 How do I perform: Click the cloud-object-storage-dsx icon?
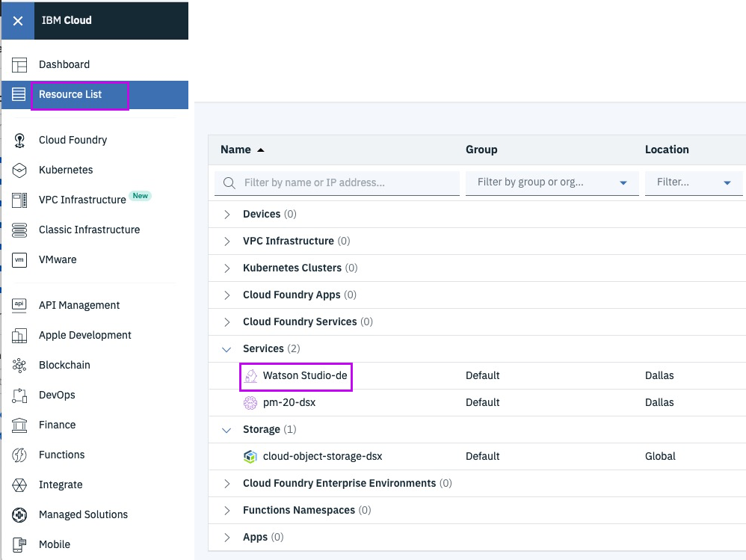250,457
